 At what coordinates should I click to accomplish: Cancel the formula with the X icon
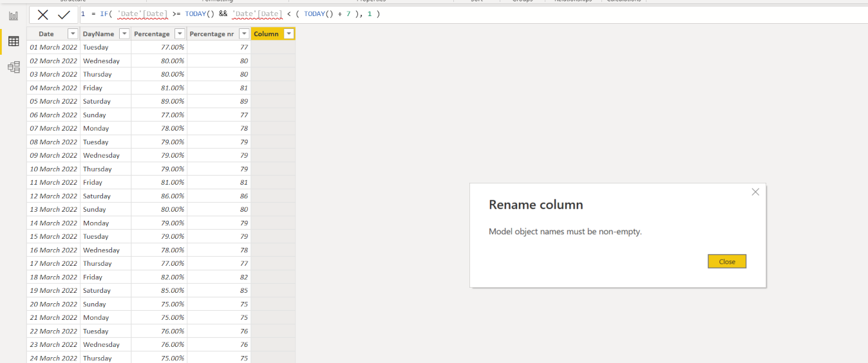[x=43, y=15]
